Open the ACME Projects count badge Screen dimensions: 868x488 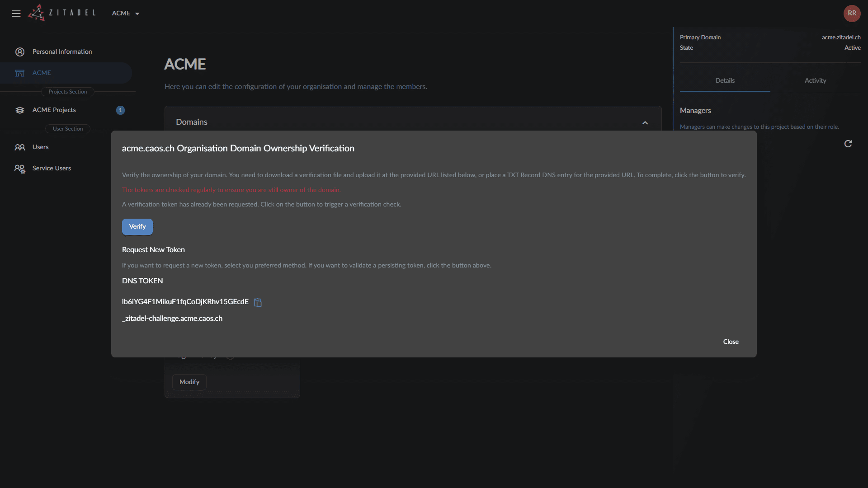pos(120,110)
